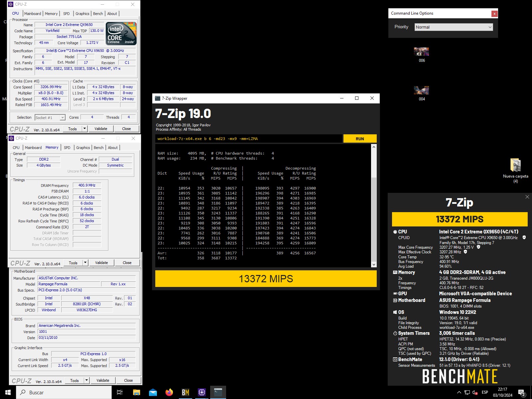Screen dimensions: 532x399
Task: Click the network tray icon
Action: coord(467,393)
